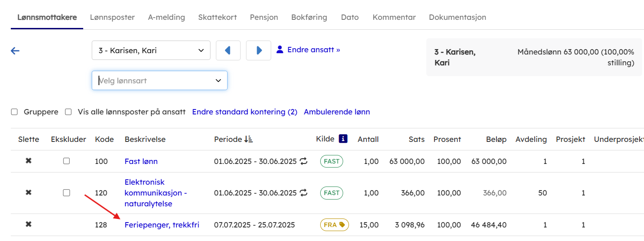Viewport: 644px width, 241px height.
Task: Switch to the Lønnsposter tab
Action: click(x=112, y=17)
